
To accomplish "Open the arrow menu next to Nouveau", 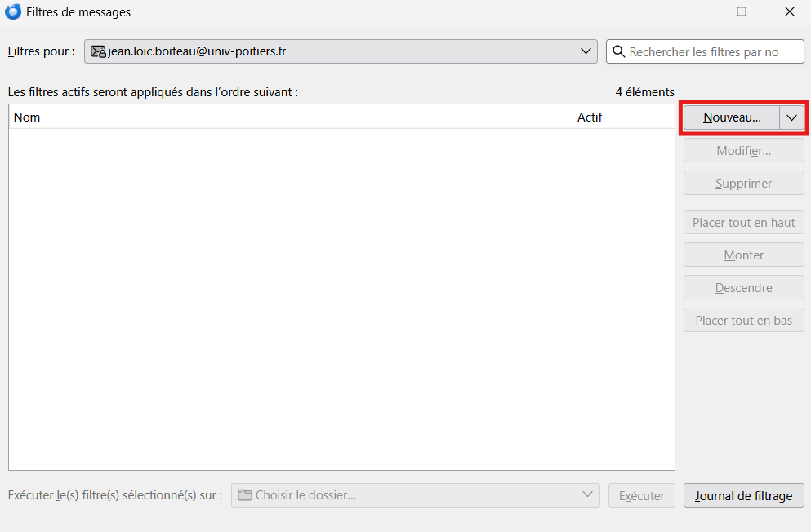I will click(791, 117).
